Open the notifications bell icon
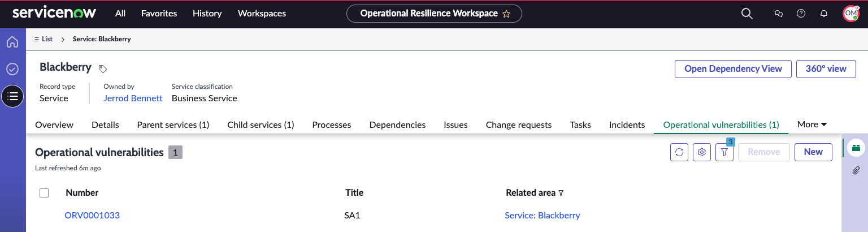Screen dimensions: 868x232 pos(824,14)
